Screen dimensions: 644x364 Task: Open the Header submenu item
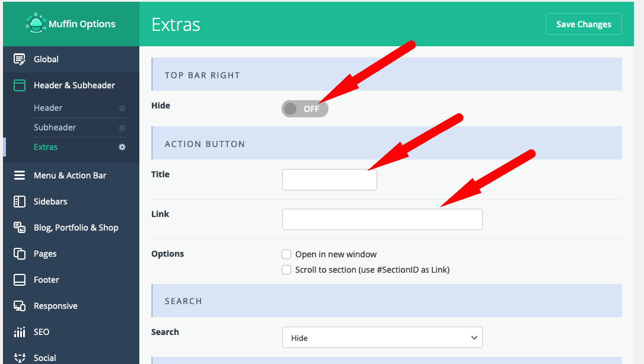pyautogui.click(x=48, y=108)
